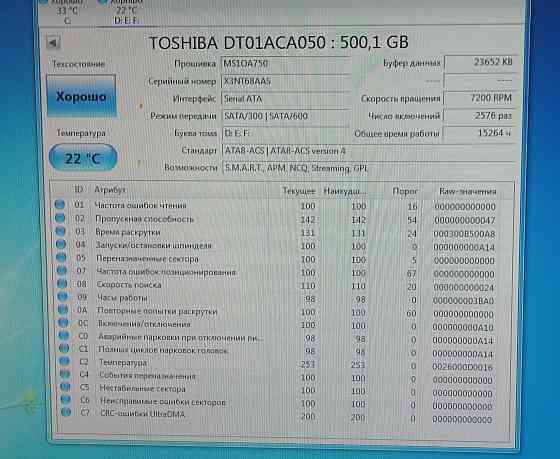The height and width of the screenshot is (459, 560).
Task: Click the Буква тома D: E: F: field
Action: pyautogui.click(x=285, y=133)
